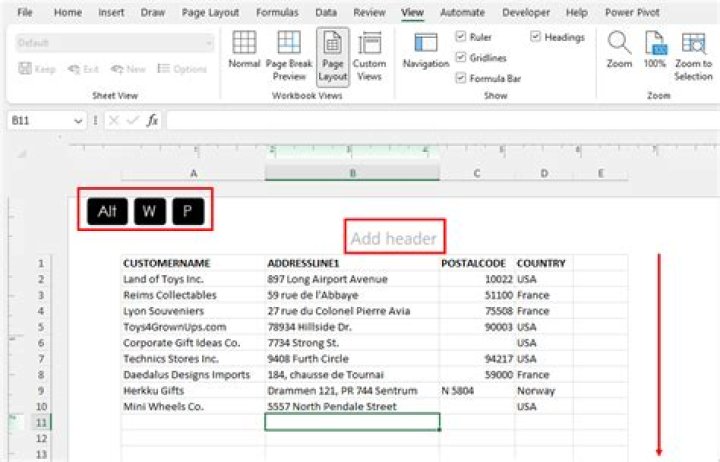Click the Insert Function fx icon

click(152, 120)
